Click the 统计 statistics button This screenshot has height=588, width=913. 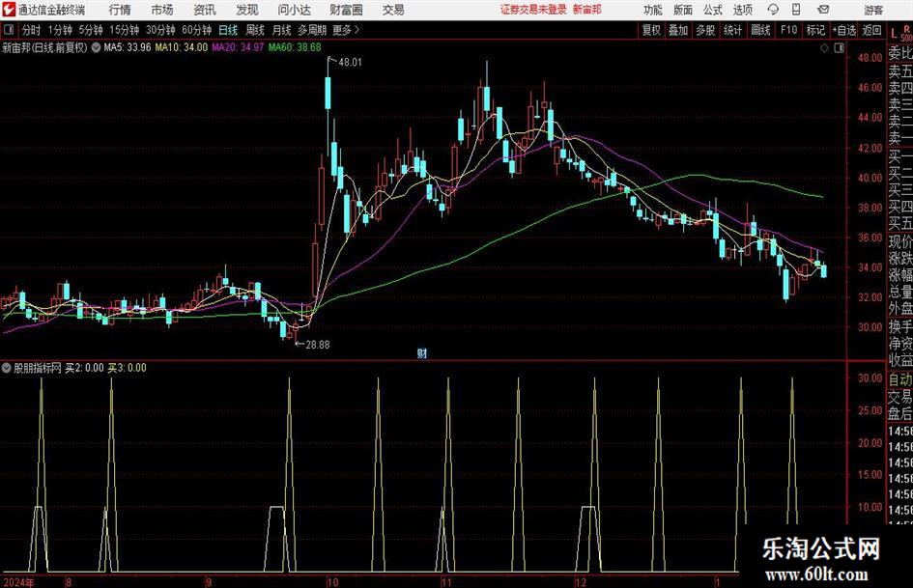(732, 30)
